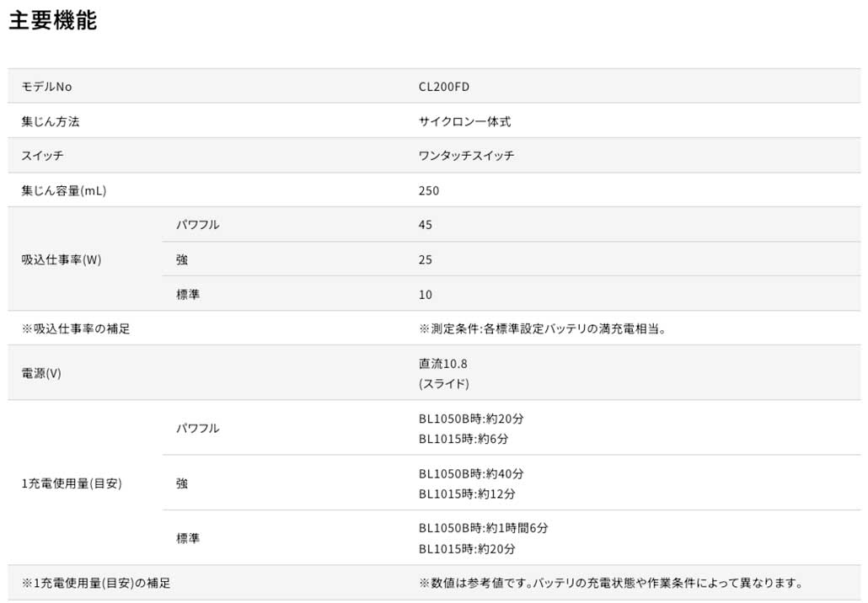Select the モデルNo row label
868x603 pixels.
[46, 87]
